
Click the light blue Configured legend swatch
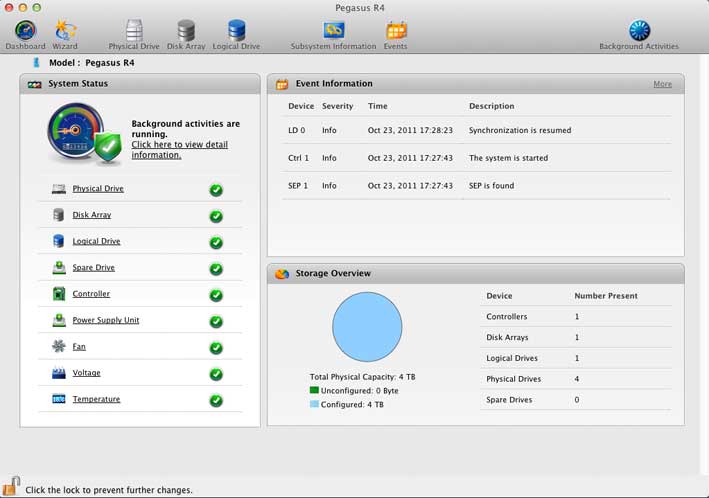(314, 404)
